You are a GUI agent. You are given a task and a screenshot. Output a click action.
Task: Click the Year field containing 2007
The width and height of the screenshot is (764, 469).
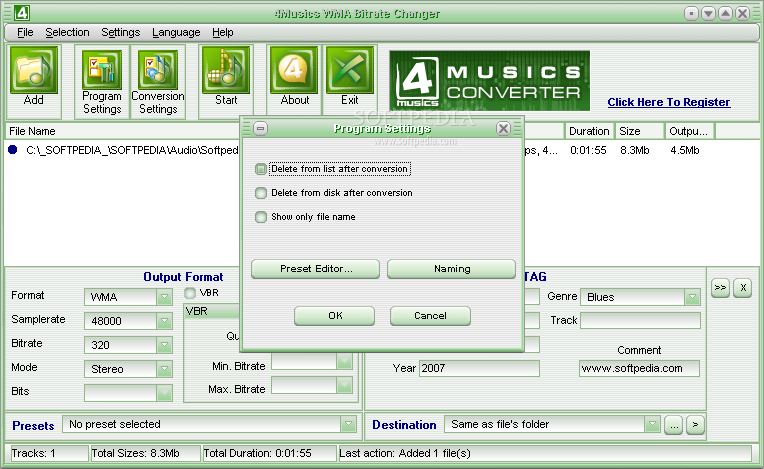(x=479, y=368)
